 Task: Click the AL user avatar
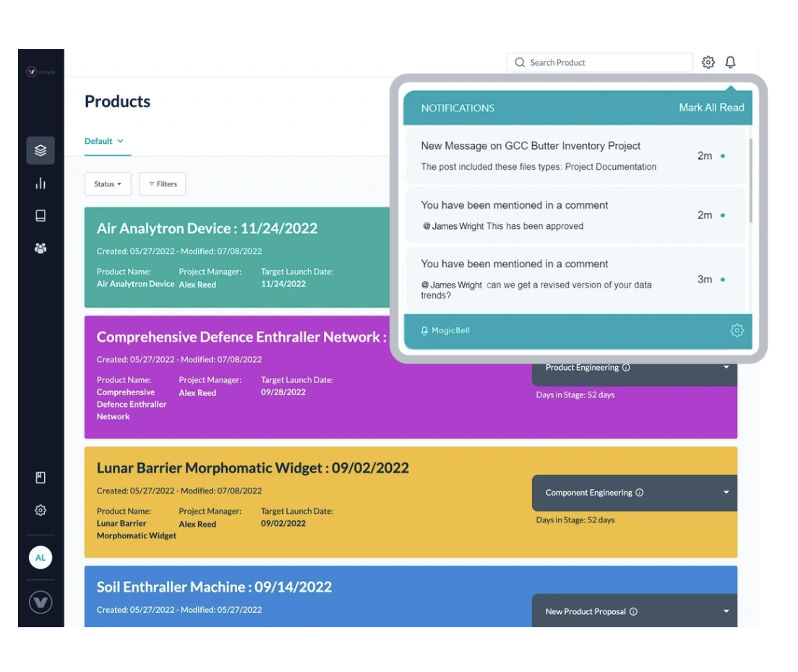click(40, 558)
